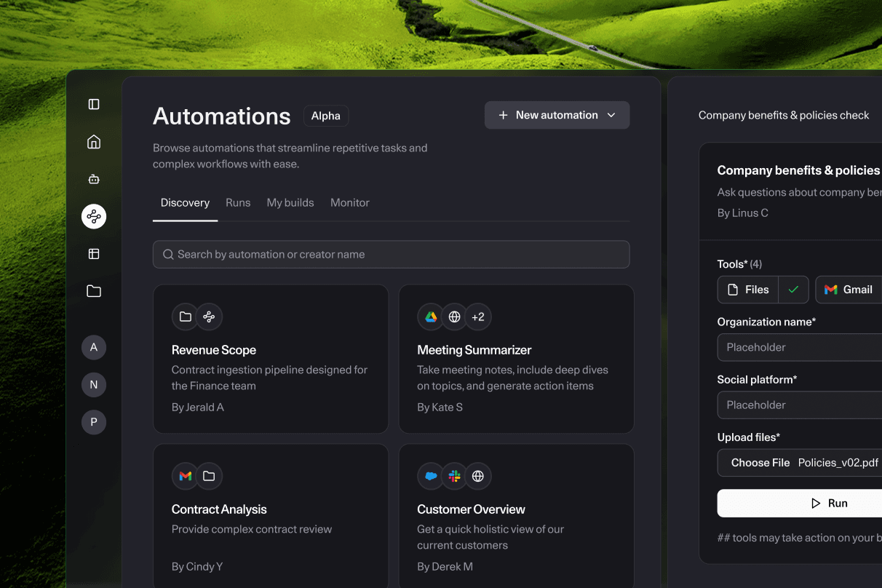Open the table layout icon in sidebar
Viewport: 882px width, 588px height.
pos(94,254)
